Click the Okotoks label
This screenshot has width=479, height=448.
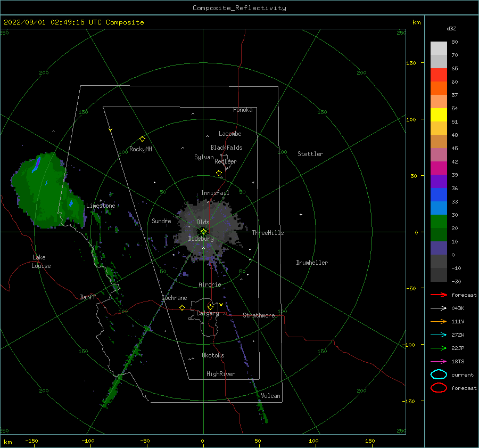tap(213, 355)
